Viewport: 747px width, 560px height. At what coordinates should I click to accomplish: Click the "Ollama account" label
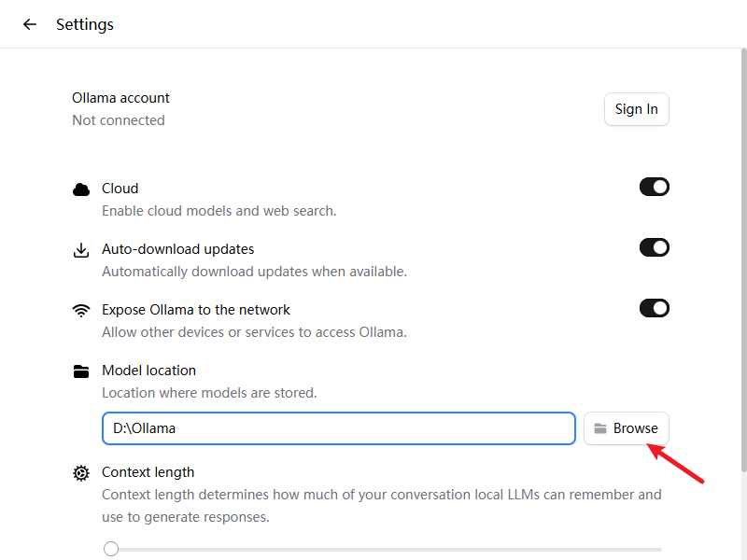tap(120, 98)
